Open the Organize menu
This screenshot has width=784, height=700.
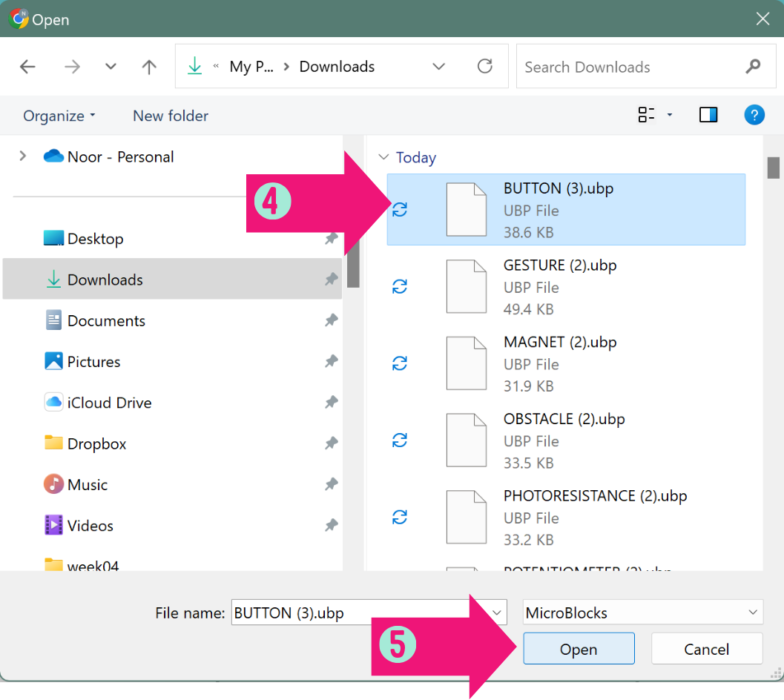[59, 116]
